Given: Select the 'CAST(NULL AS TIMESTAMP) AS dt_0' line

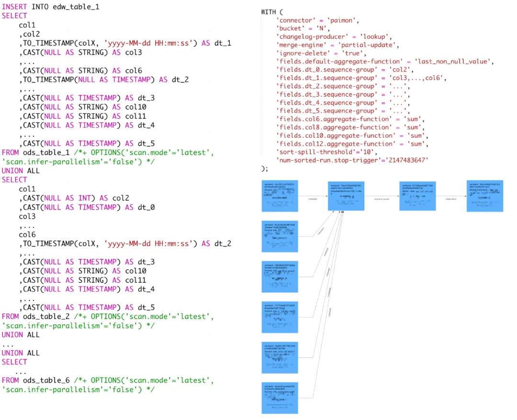Looking at the screenshot, I should click(x=87, y=208).
